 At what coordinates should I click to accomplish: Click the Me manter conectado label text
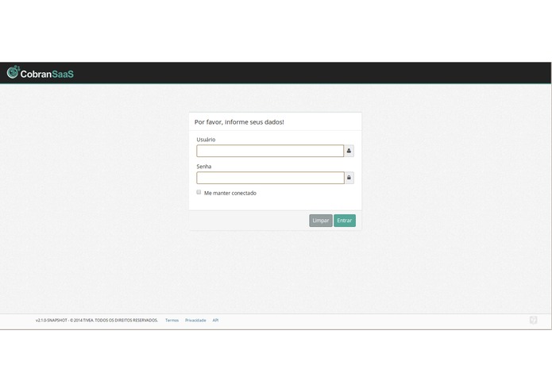230,193
